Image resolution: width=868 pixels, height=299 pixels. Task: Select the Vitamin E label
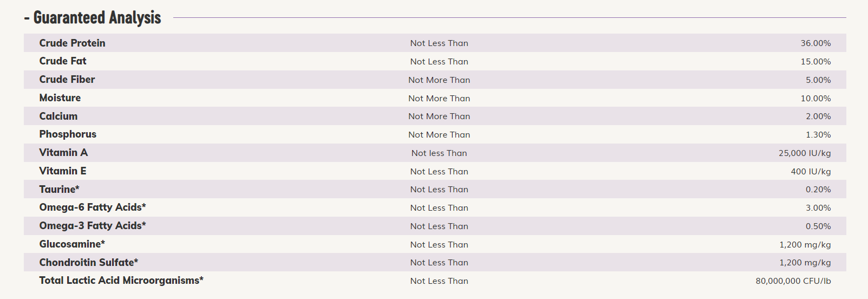coord(63,171)
